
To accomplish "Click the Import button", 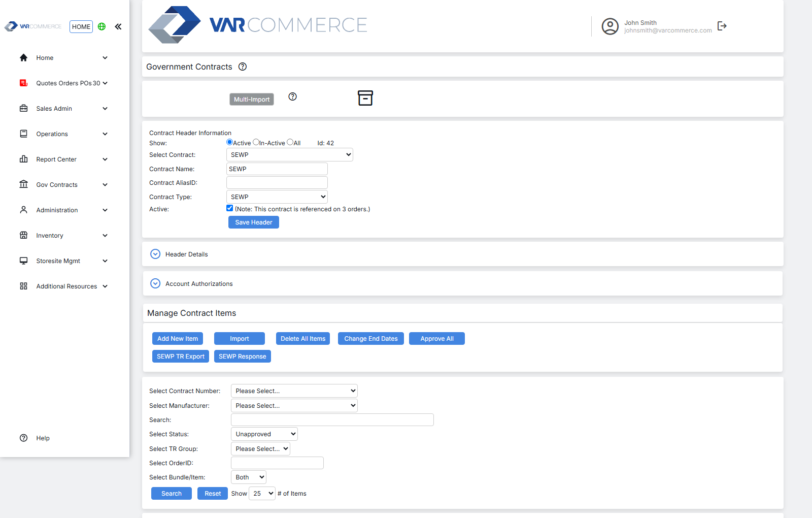I will pos(240,339).
